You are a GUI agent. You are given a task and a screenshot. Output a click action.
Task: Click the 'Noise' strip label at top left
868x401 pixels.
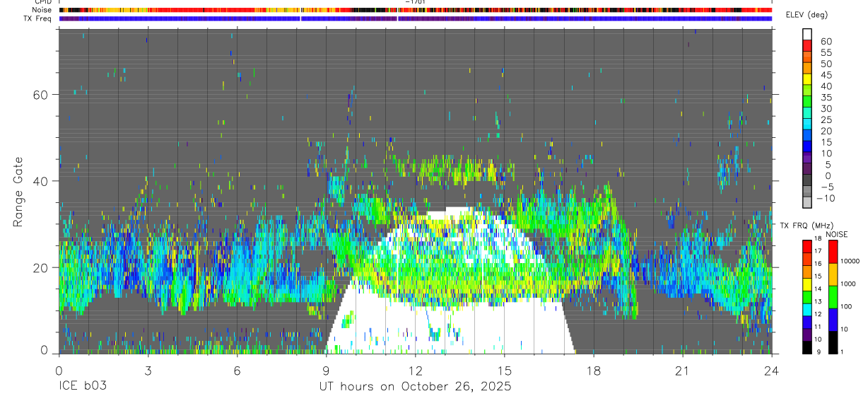[x=43, y=11]
